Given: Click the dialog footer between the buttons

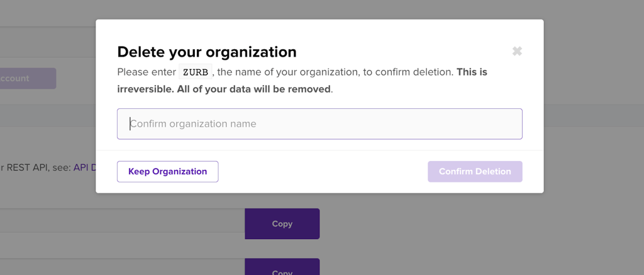Looking at the screenshot, I should tap(322, 171).
